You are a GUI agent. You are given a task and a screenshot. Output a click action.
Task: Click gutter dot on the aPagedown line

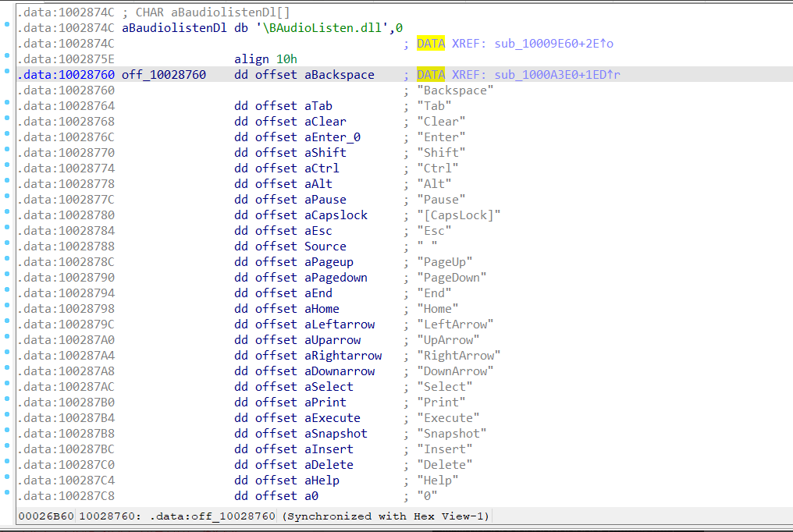pos(7,275)
